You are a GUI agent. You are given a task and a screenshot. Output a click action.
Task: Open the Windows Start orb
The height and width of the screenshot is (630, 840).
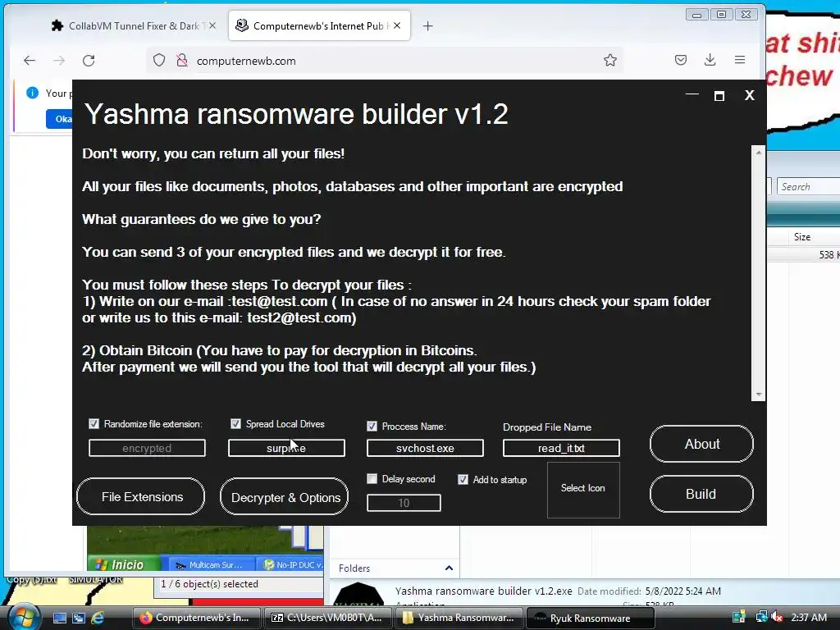click(x=24, y=617)
